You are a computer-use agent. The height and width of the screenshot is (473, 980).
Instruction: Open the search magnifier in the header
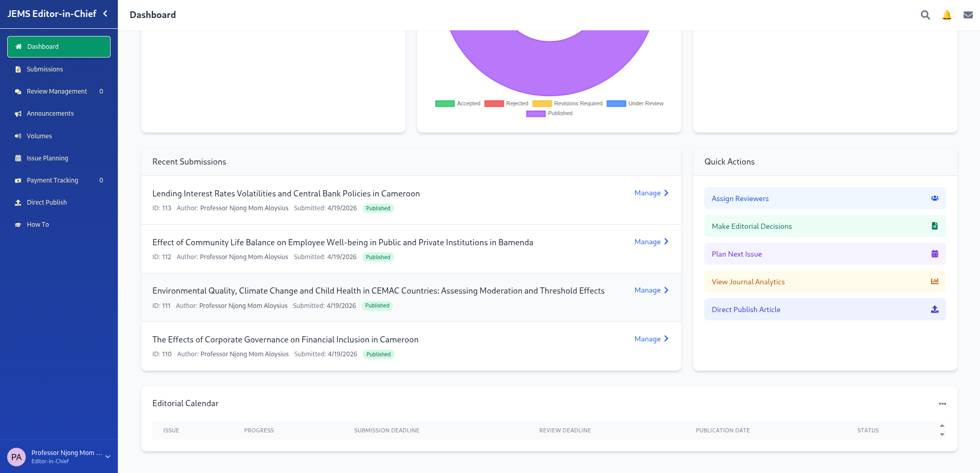(x=925, y=15)
